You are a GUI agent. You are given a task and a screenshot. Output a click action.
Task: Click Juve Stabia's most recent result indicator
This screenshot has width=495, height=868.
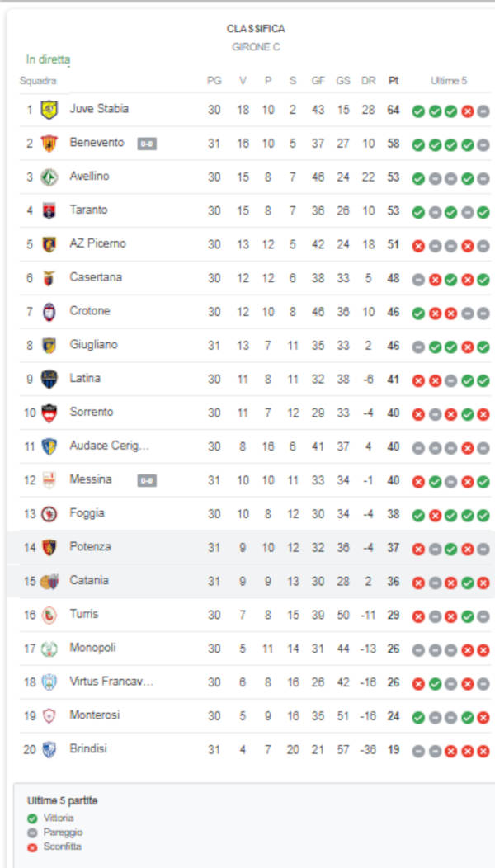[x=483, y=111]
